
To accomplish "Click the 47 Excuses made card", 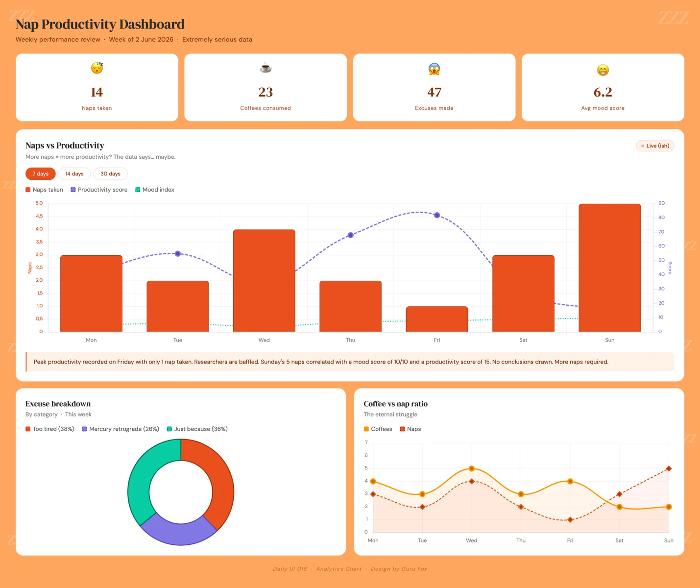I will point(434,87).
